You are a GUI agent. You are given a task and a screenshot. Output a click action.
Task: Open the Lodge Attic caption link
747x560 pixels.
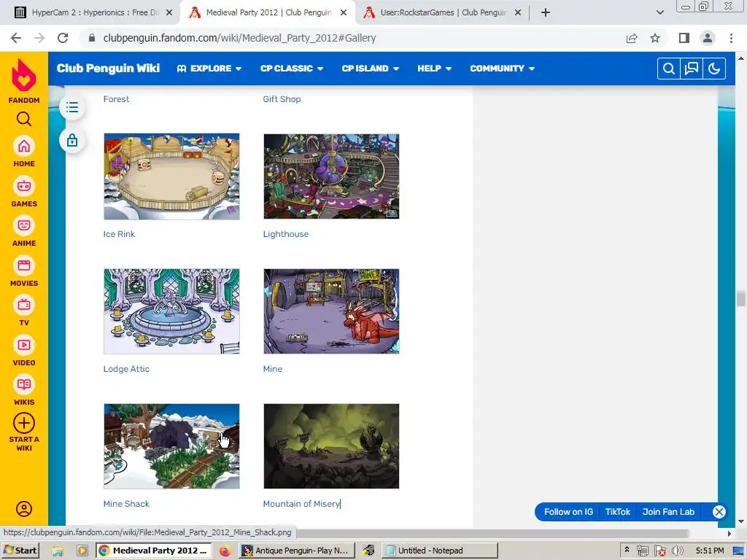click(126, 368)
